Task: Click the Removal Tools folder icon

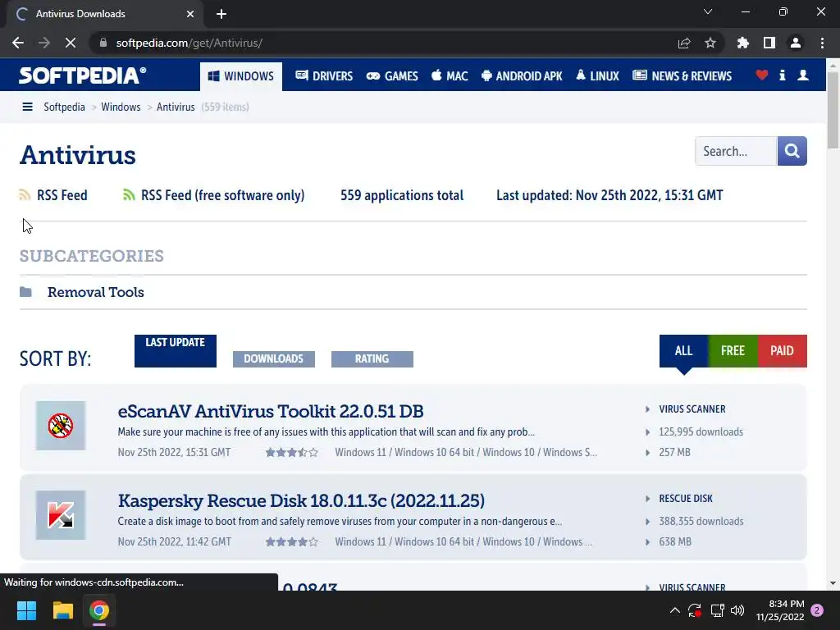Action: coord(25,292)
